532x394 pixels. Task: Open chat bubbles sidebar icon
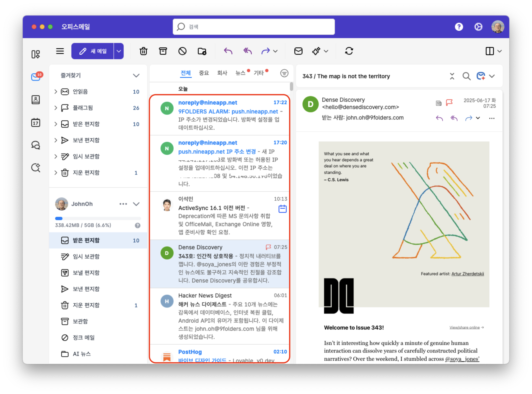(35, 145)
